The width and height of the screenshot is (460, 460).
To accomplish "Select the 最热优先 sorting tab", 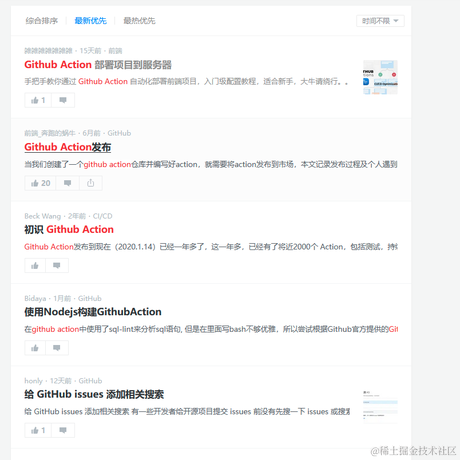I will point(139,21).
